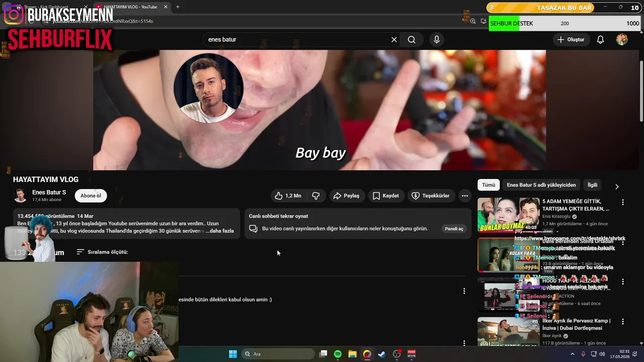Screen dimensions: 644x362
Task: Open the taskbar volume control
Action: point(603,354)
